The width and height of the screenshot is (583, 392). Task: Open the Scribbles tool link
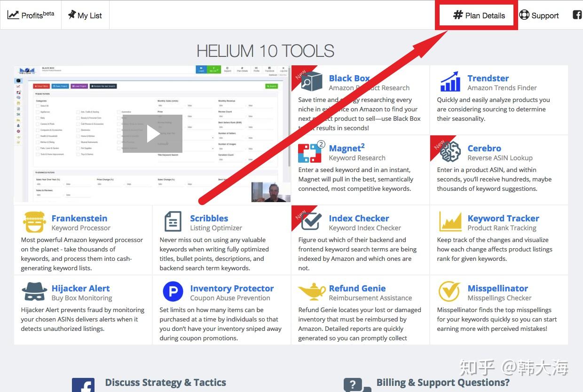pyautogui.click(x=209, y=218)
